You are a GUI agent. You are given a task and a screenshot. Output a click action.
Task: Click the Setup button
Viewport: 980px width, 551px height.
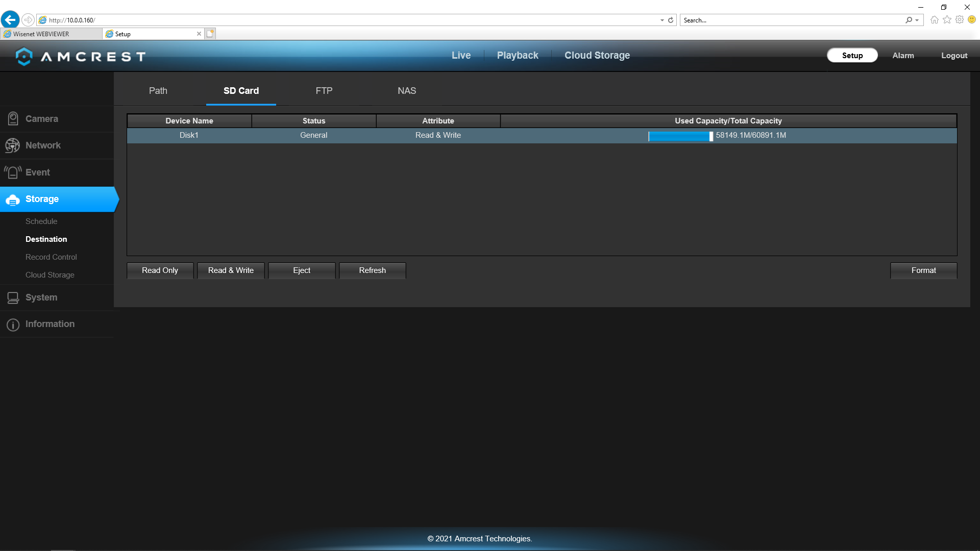[x=852, y=56]
